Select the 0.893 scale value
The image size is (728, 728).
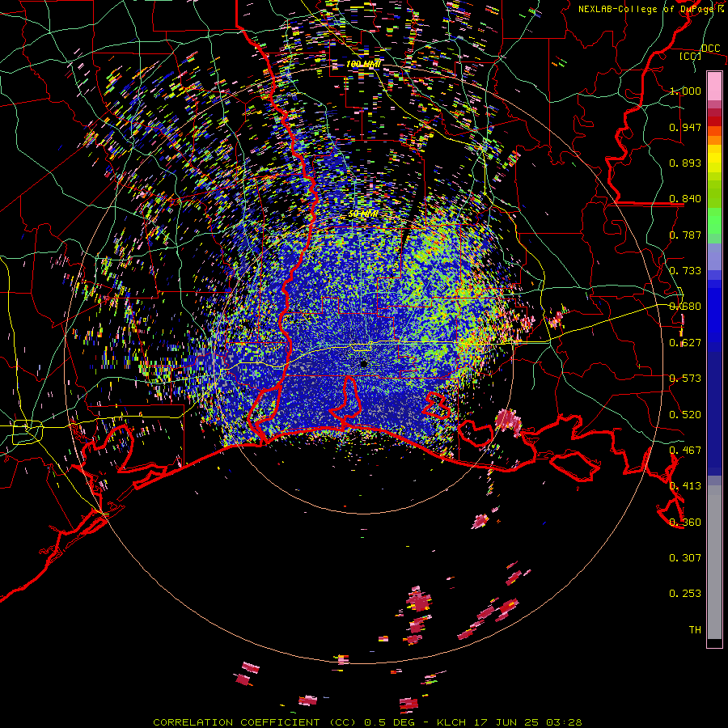pyautogui.click(x=685, y=163)
